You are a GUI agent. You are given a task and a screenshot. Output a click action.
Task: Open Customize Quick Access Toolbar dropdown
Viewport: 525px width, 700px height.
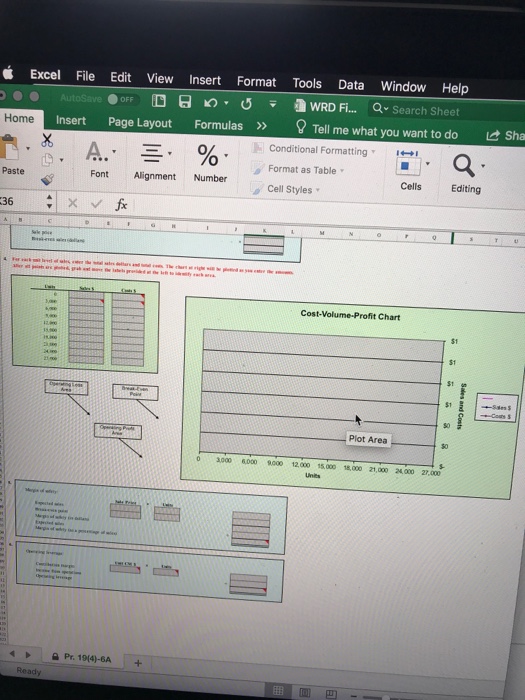272,104
